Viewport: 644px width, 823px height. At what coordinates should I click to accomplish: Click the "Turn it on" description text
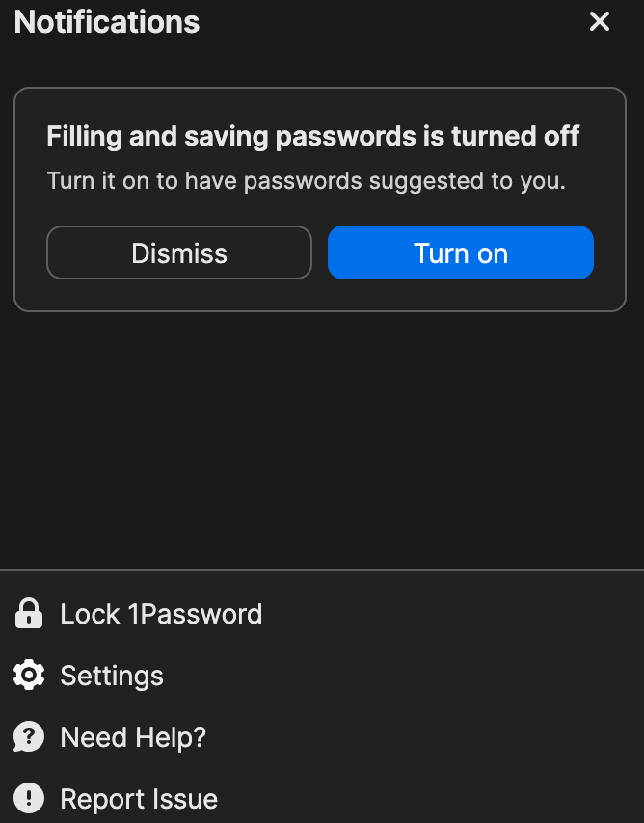306,181
